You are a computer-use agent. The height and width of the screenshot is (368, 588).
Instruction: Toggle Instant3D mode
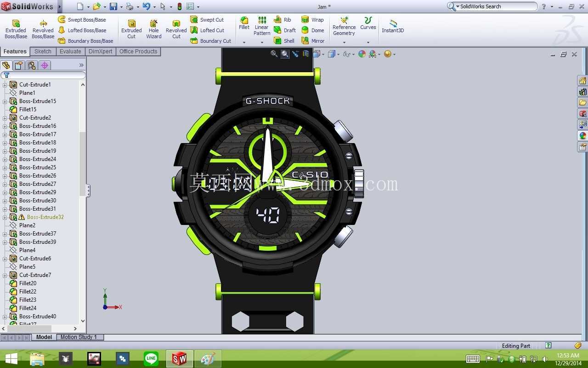pos(393,26)
